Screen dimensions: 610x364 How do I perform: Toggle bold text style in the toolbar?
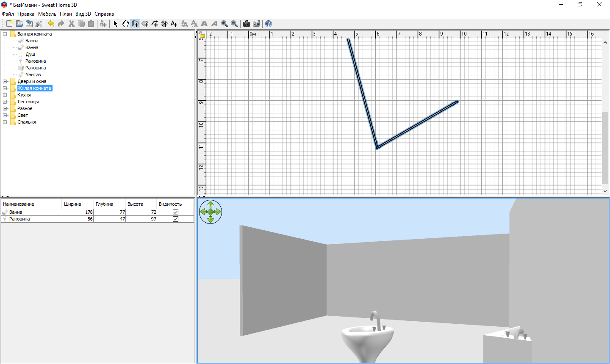coord(204,24)
